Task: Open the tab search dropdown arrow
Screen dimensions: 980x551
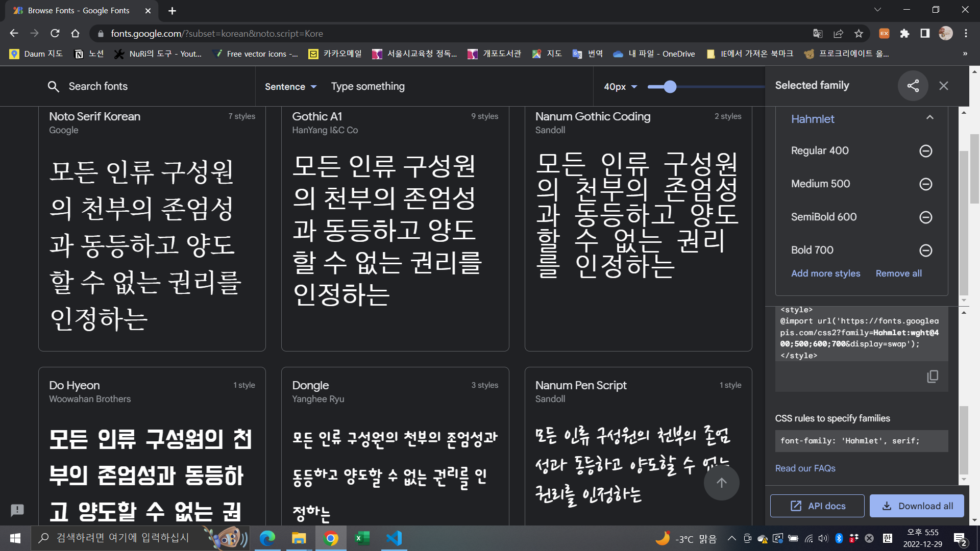Action: click(877, 10)
